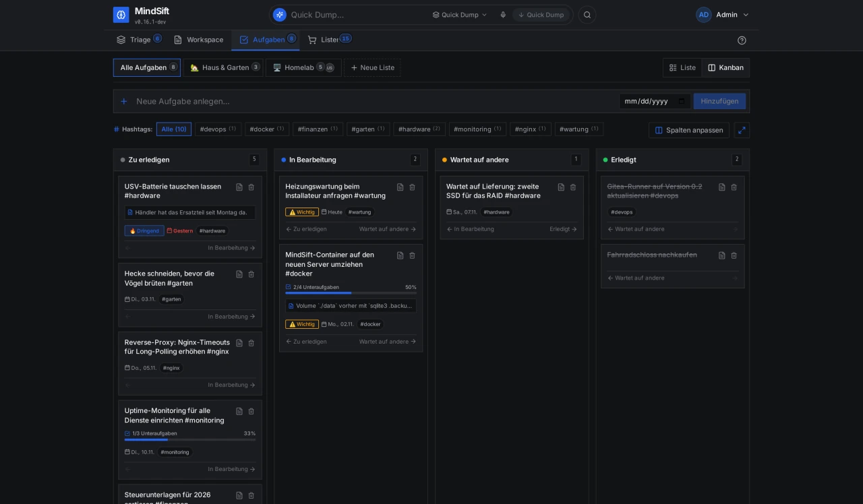Toggle fullscreen with the expand arrows icon
Viewport: 863px width, 504px height.
click(x=742, y=130)
